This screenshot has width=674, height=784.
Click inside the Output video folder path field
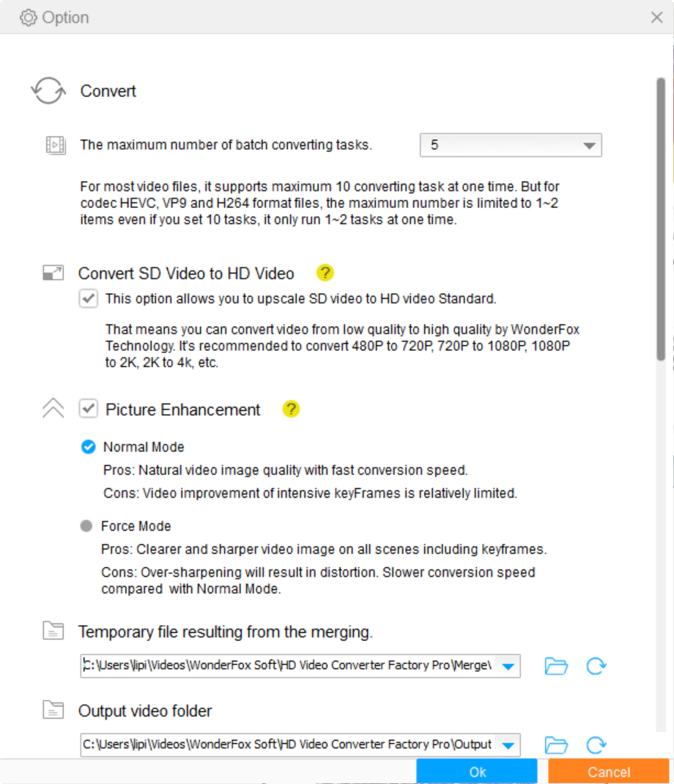tap(286, 744)
